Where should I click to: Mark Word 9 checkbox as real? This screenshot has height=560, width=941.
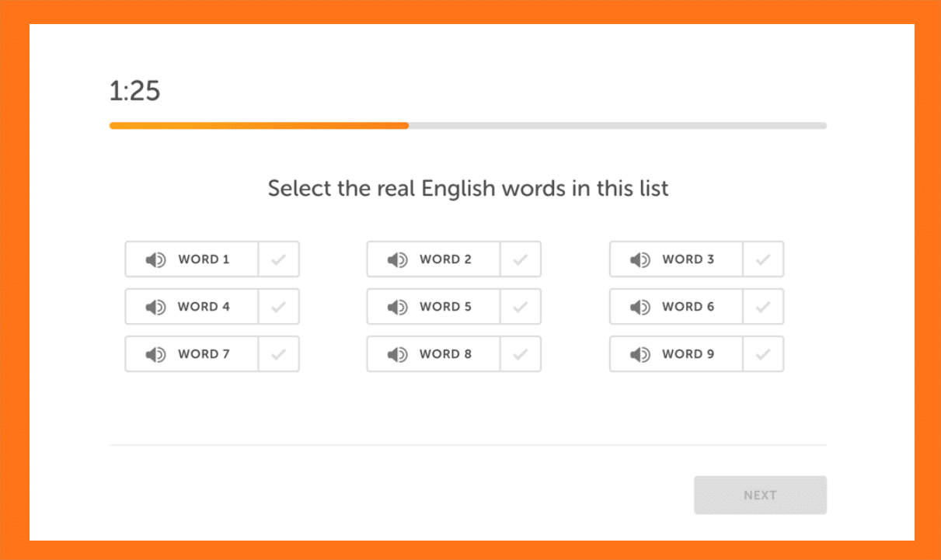point(763,354)
